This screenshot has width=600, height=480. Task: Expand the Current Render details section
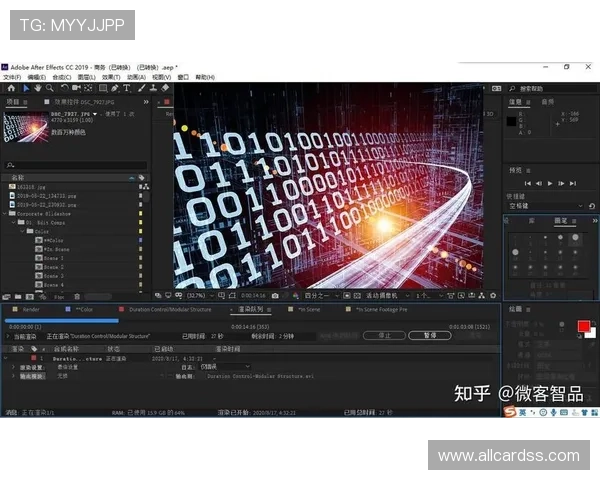(8, 336)
